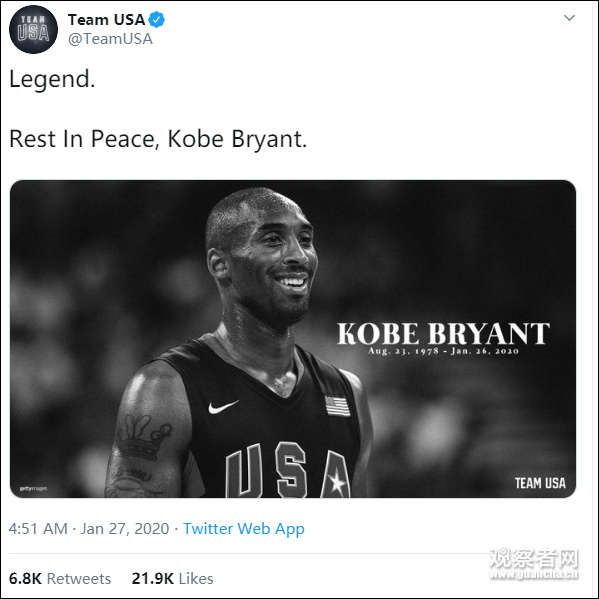This screenshot has width=599, height=599.
Task: Expand the tweet options chevron
Action: (569, 18)
